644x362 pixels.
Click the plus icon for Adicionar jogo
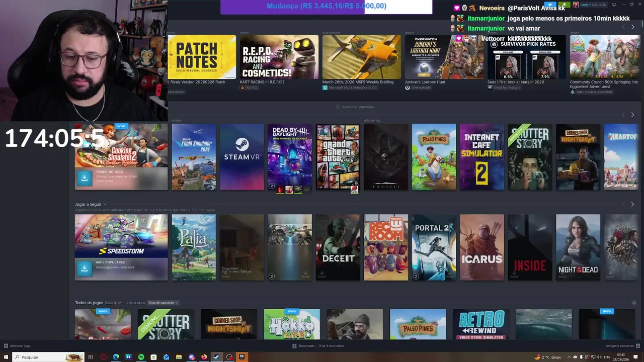point(6,346)
